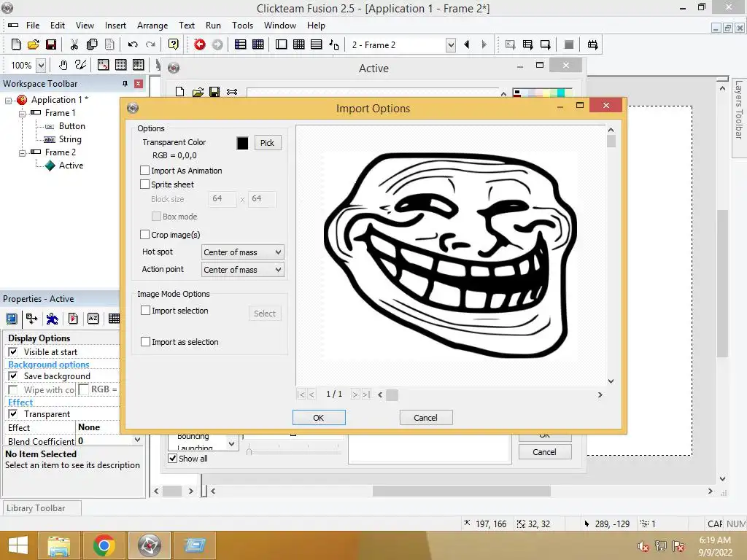Open the Event List Editor icon

point(317,44)
